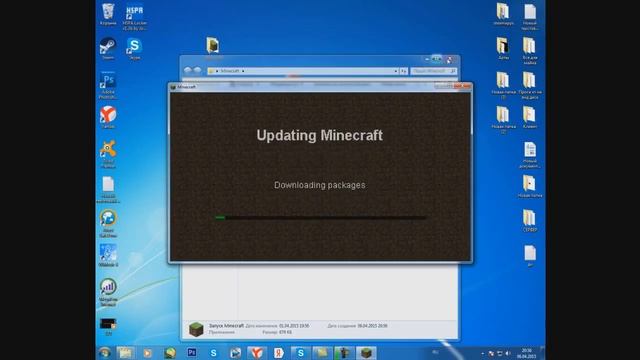This screenshot has width=640, height=360.
Task: Open the picture viewer taskbar icon
Action: (235, 353)
